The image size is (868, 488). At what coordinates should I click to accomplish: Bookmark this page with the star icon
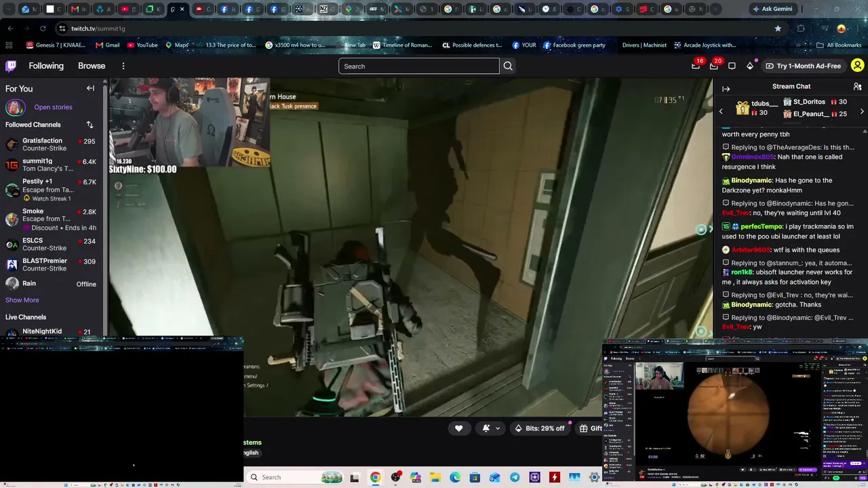pyautogui.click(x=778, y=28)
